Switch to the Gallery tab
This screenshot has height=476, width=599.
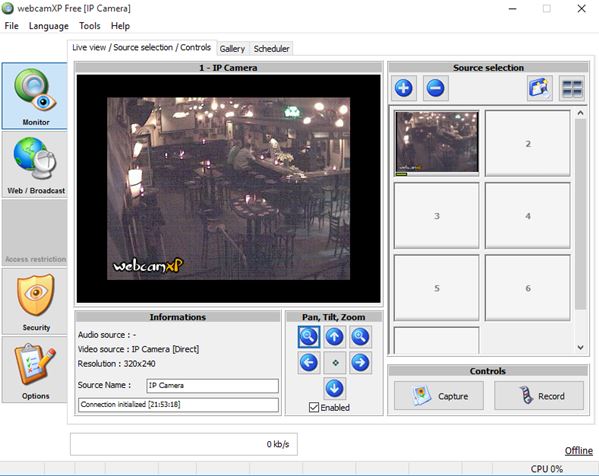pyautogui.click(x=232, y=49)
